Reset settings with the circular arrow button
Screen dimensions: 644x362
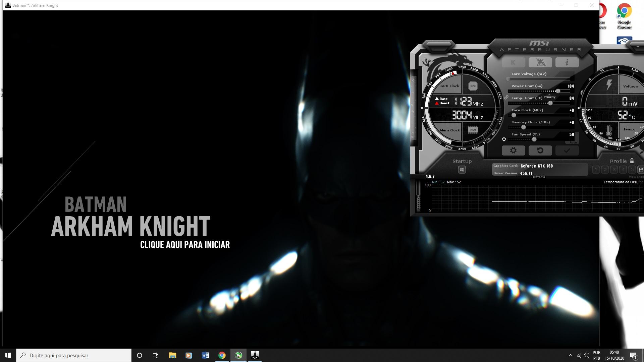(x=540, y=150)
